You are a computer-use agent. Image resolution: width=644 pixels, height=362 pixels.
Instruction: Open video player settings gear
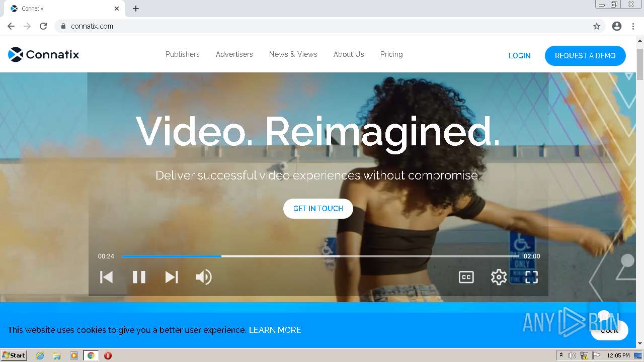[499, 277]
